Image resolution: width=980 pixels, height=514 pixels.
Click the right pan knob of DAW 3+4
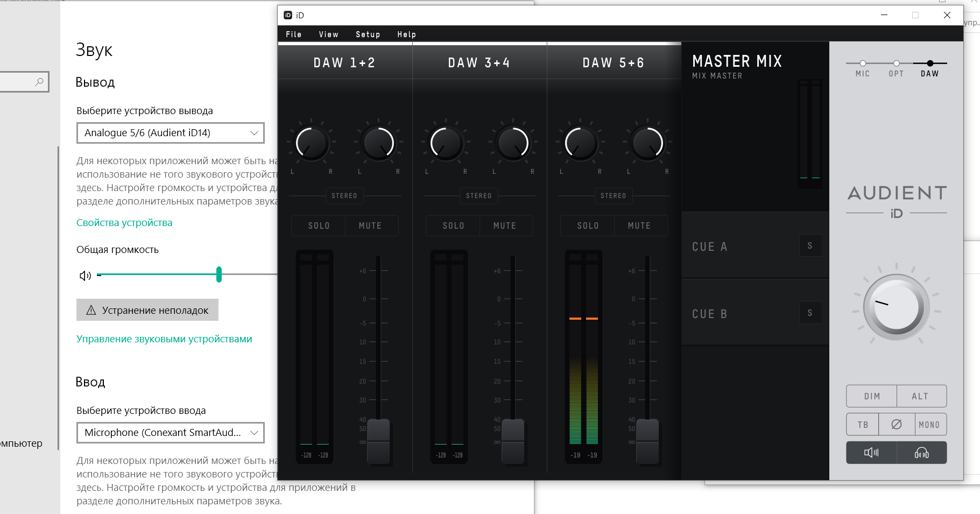pyautogui.click(x=513, y=143)
